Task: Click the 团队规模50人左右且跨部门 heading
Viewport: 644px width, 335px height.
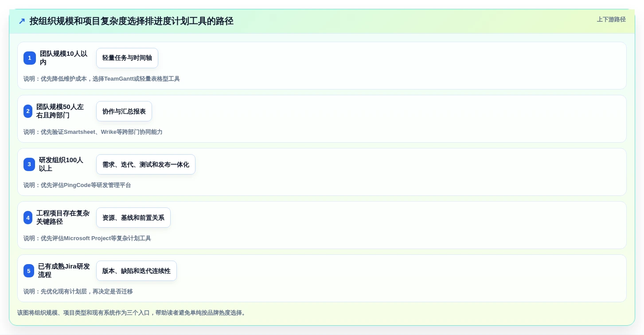Action: (61, 111)
